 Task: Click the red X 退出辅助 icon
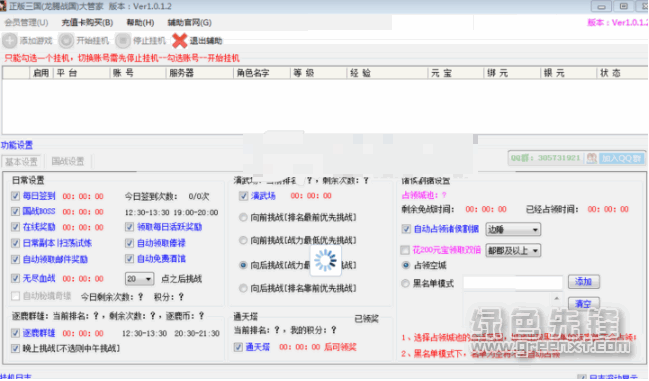pos(180,41)
